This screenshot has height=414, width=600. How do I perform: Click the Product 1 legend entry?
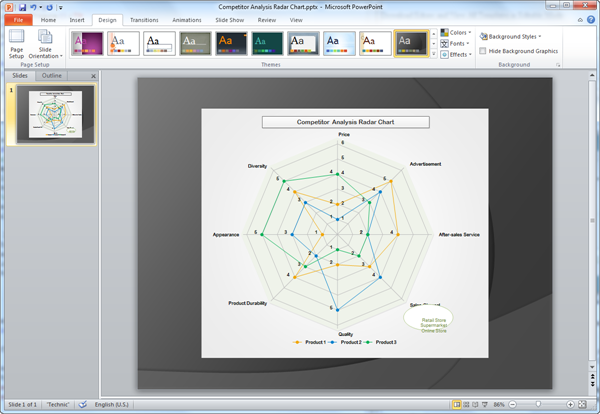click(309, 342)
